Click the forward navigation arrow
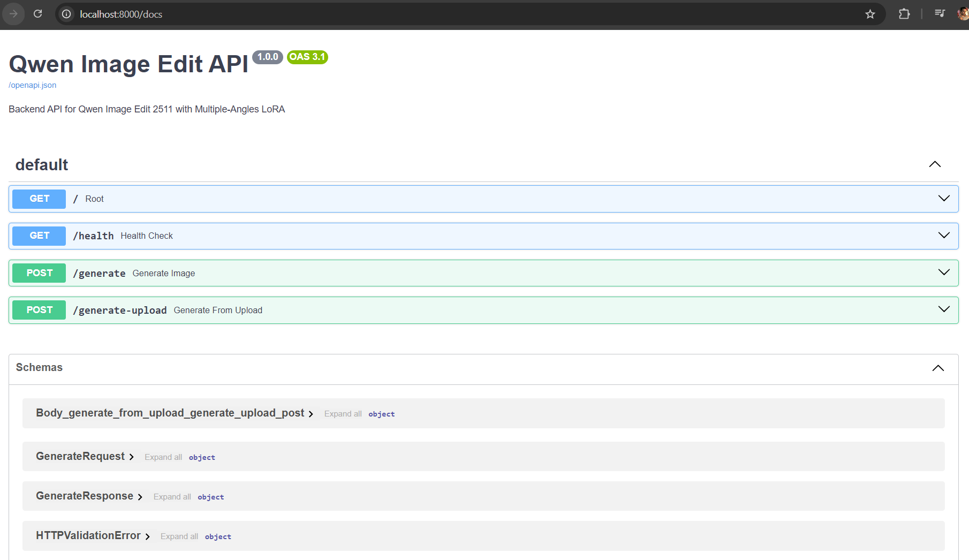Viewport: 969px width, 560px height. click(13, 14)
